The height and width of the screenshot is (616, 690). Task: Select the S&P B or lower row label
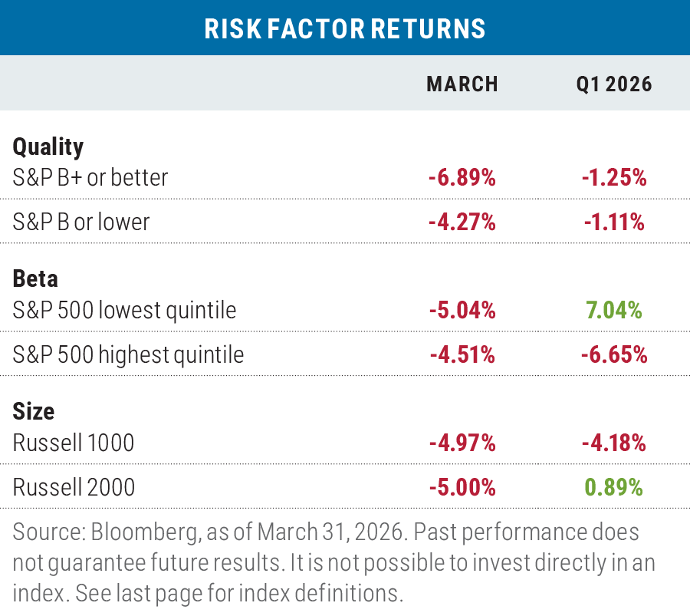81,222
